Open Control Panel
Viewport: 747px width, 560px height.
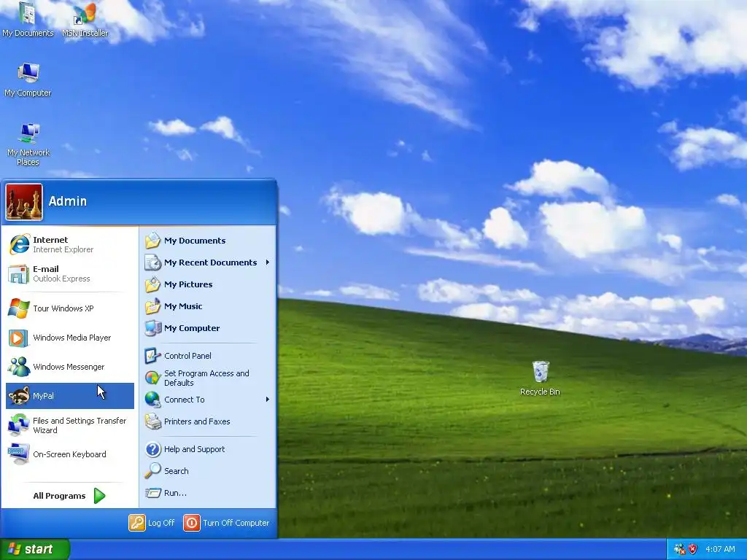click(x=208, y=356)
